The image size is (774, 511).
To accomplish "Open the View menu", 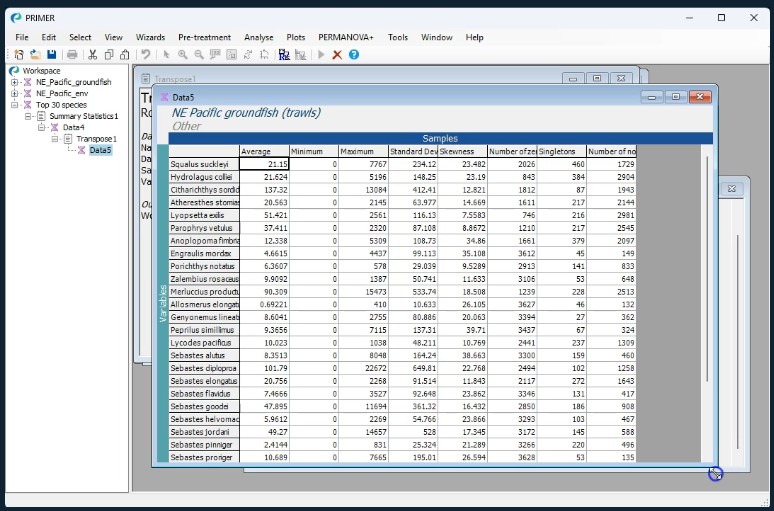I will click(113, 37).
